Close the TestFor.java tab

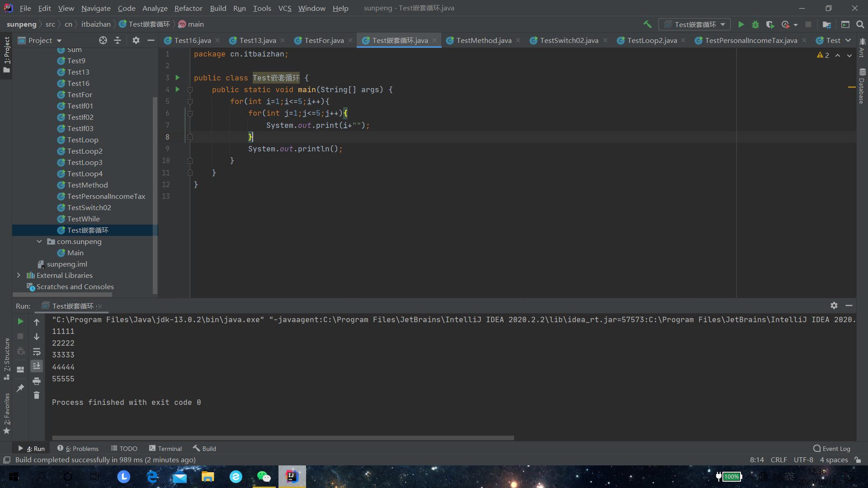350,41
